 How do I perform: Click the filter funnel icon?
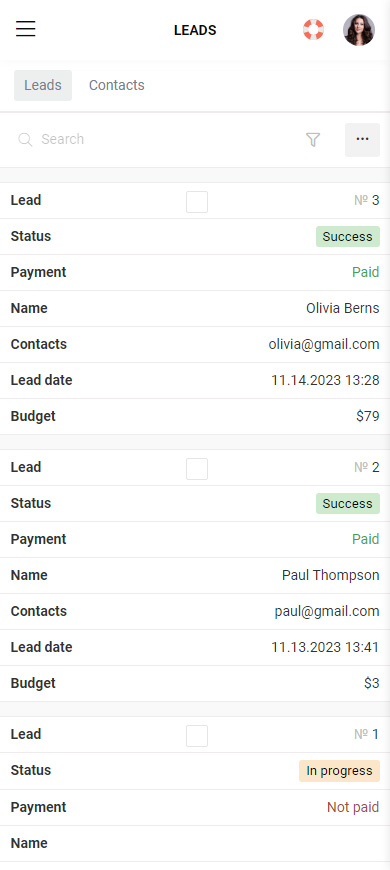tap(313, 140)
